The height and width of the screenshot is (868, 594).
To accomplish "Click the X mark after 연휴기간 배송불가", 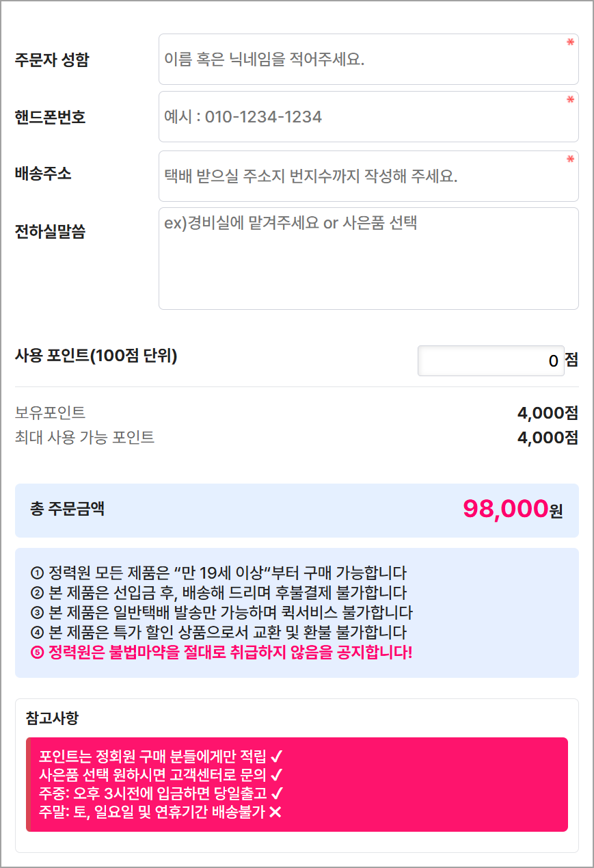I will pyautogui.click(x=275, y=812).
